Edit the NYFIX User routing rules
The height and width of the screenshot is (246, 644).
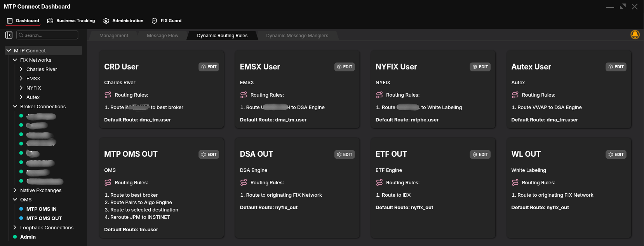[480, 67]
